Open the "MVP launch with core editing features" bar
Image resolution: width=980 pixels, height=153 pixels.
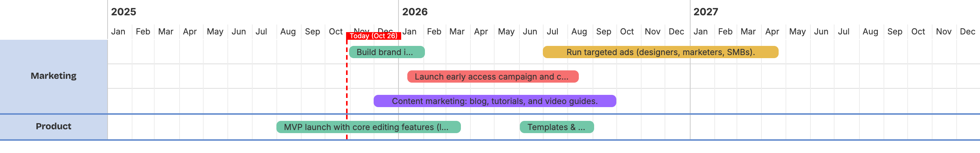(368, 127)
